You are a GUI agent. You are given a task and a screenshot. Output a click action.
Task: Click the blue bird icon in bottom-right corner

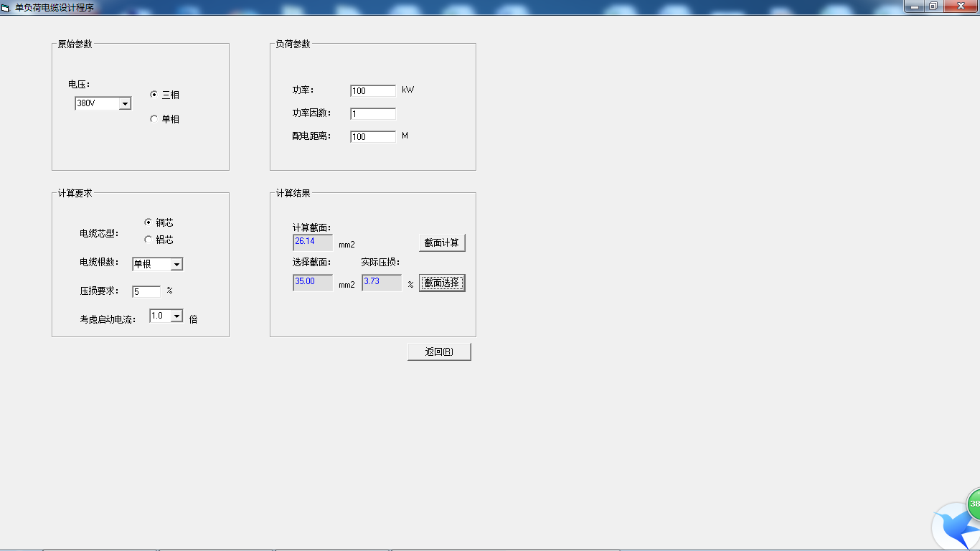pyautogui.click(x=956, y=528)
